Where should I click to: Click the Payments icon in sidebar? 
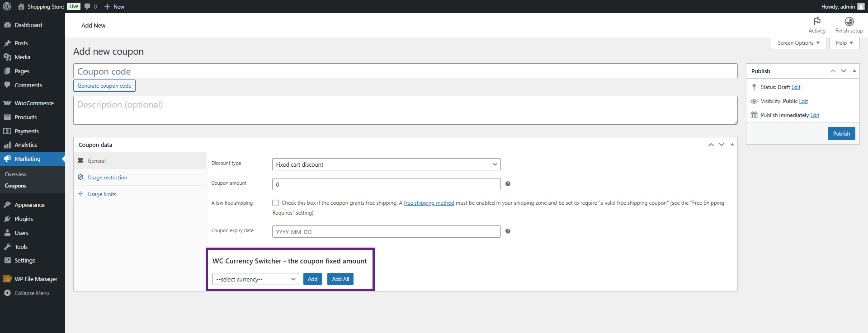pos(7,131)
